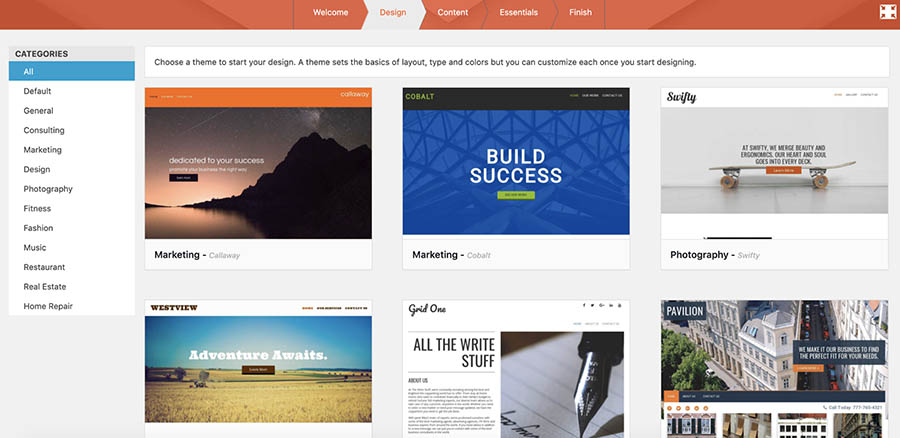Pick the Callaway theme thumbnail

(x=258, y=163)
